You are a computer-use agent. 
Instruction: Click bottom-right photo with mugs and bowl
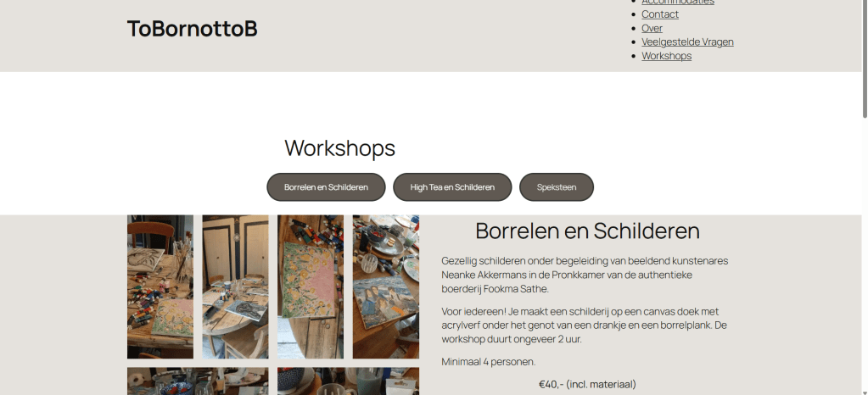(348, 381)
